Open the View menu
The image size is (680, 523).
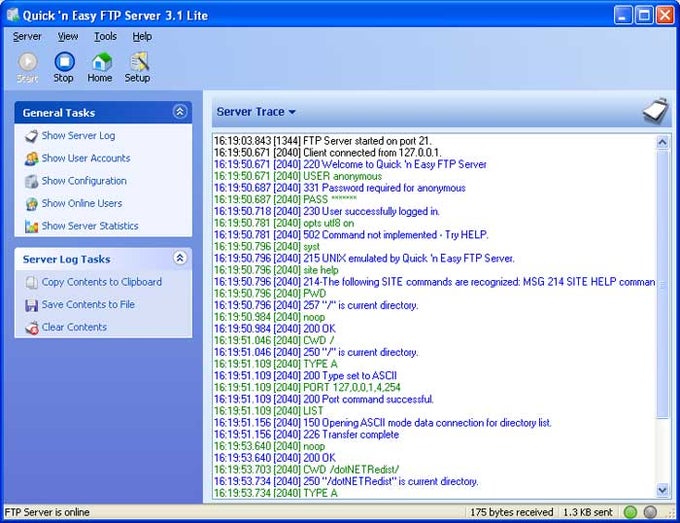68,36
